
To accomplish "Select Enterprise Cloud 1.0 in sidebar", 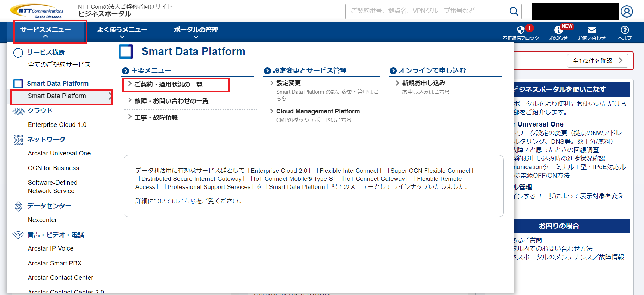I will (57, 125).
